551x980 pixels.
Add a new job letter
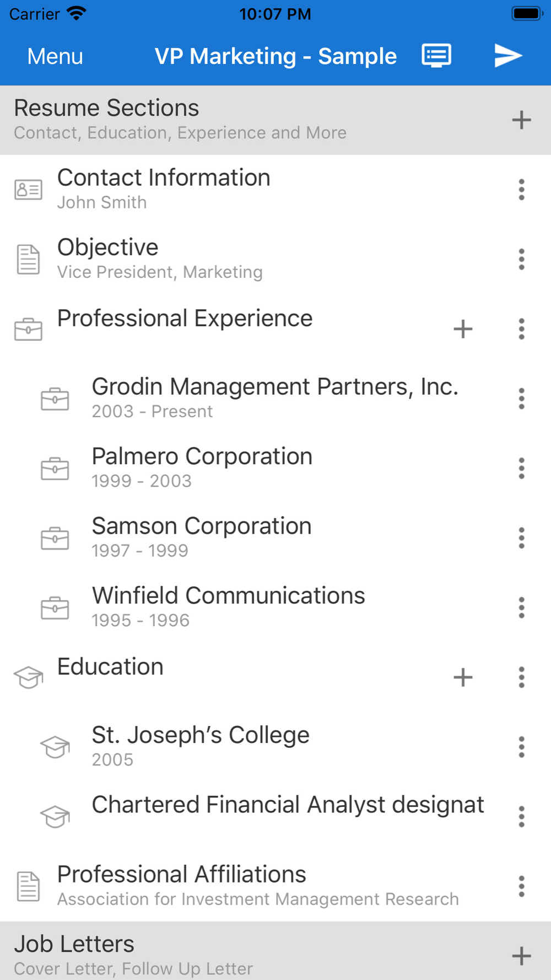pyautogui.click(x=521, y=956)
